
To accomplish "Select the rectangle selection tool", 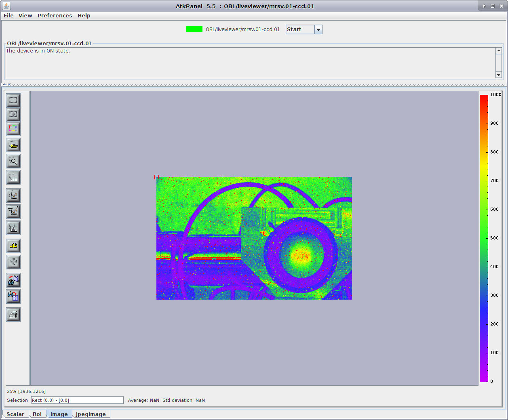I will click(x=13, y=100).
